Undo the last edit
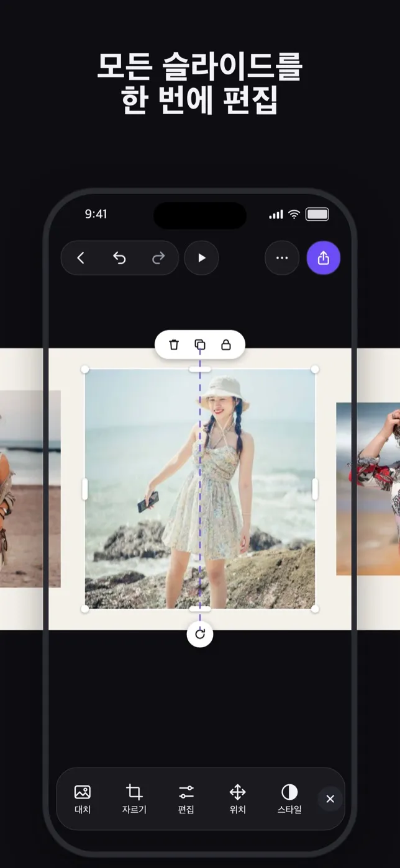Screen dimensions: 400x868 119,258
